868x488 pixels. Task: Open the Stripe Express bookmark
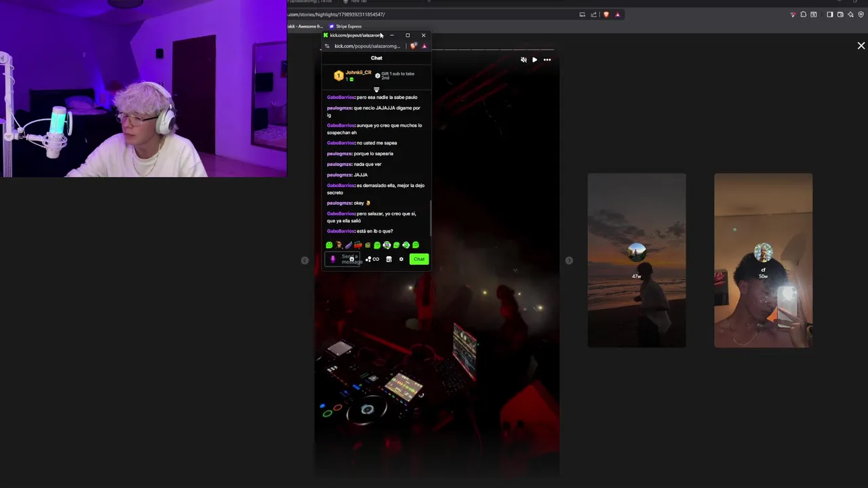[345, 26]
